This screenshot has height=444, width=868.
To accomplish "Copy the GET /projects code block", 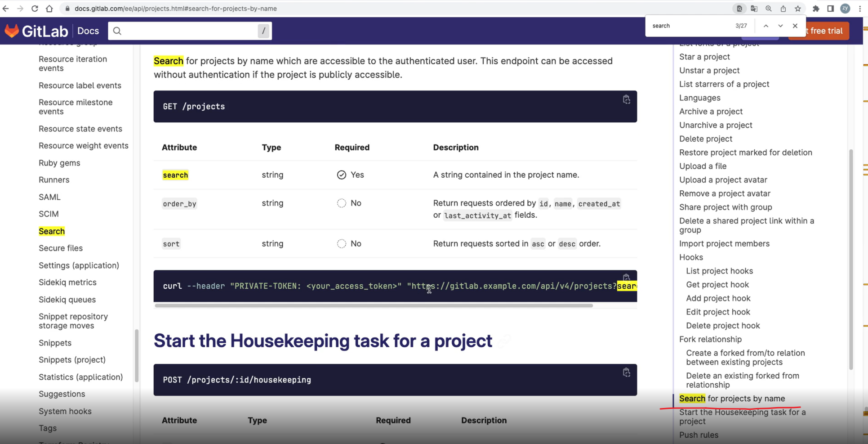I will click(x=626, y=99).
